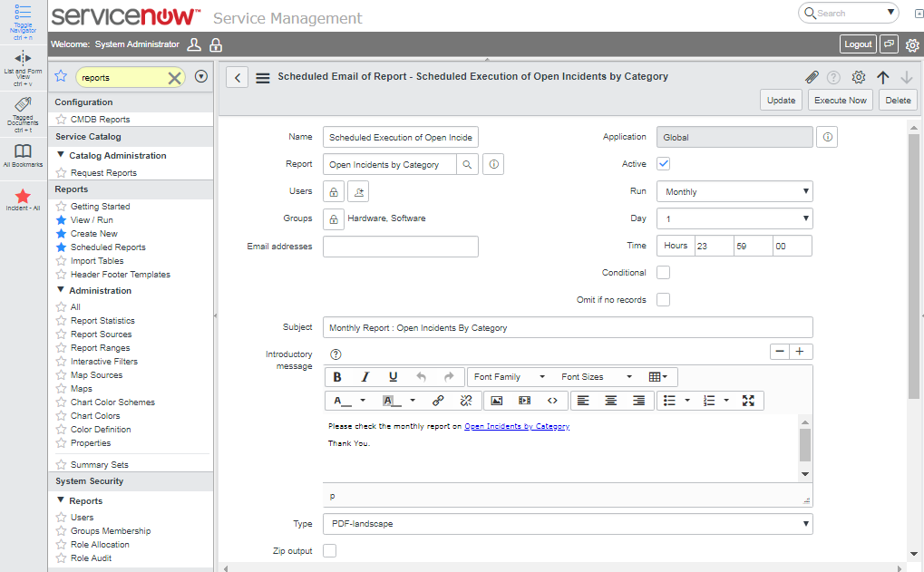924x572 pixels.
Task: Enable the Conditional checkbox
Action: pyautogui.click(x=663, y=273)
